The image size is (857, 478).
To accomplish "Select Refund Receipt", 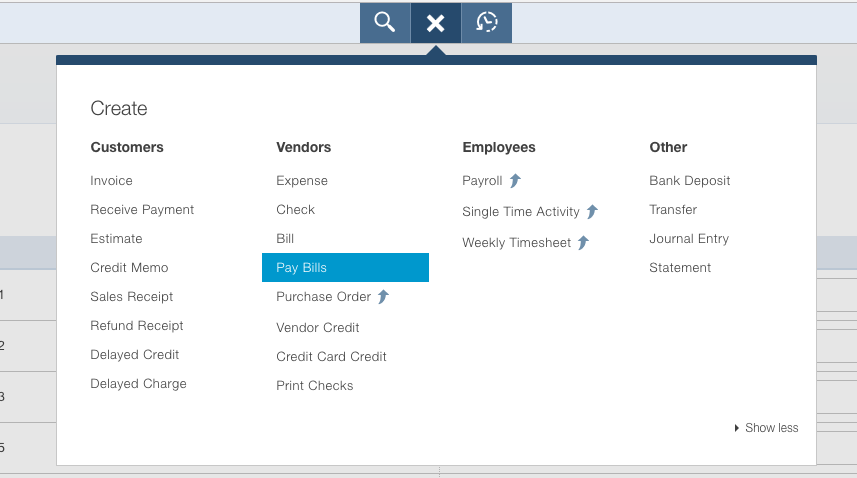I will pyautogui.click(x=137, y=326).
